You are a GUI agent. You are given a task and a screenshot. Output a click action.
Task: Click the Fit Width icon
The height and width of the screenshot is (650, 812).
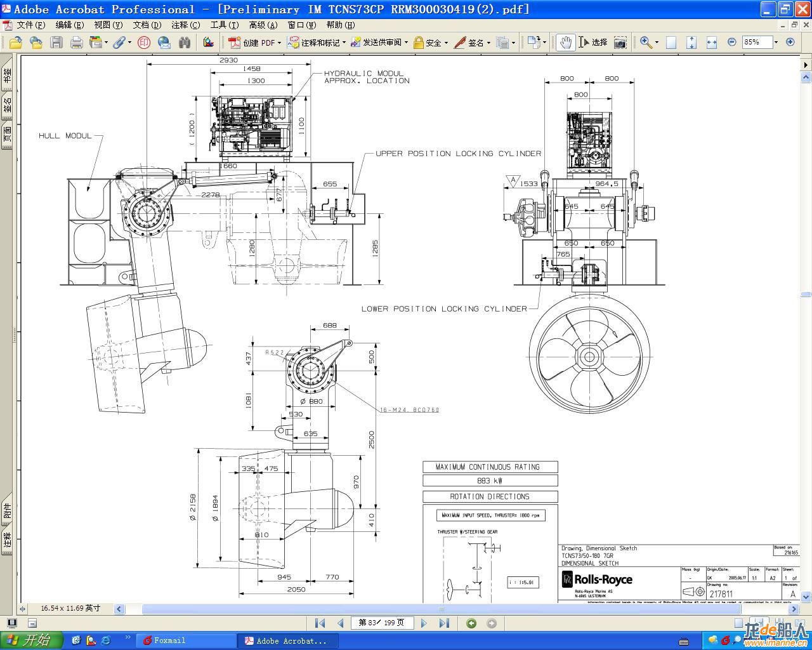pyautogui.click(x=712, y=43)
